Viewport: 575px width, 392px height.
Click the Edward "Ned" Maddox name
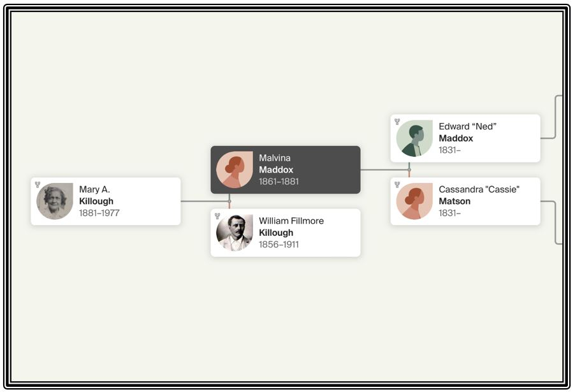(467, 133)
